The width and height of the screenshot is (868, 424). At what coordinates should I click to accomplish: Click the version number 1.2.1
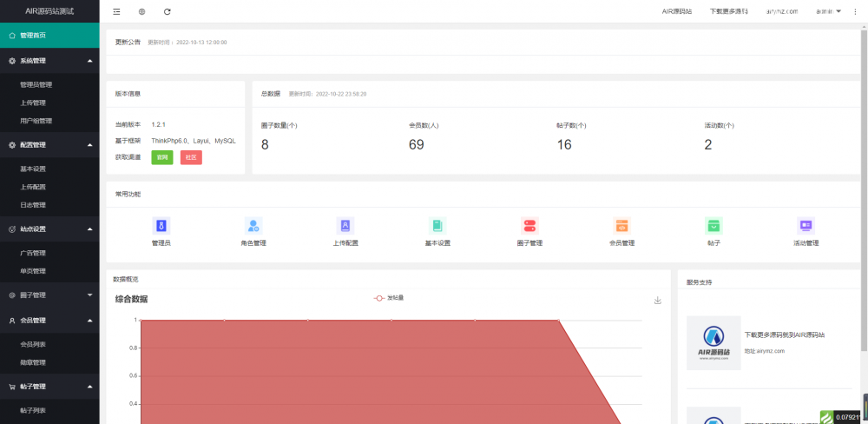(x=158, y=125)
